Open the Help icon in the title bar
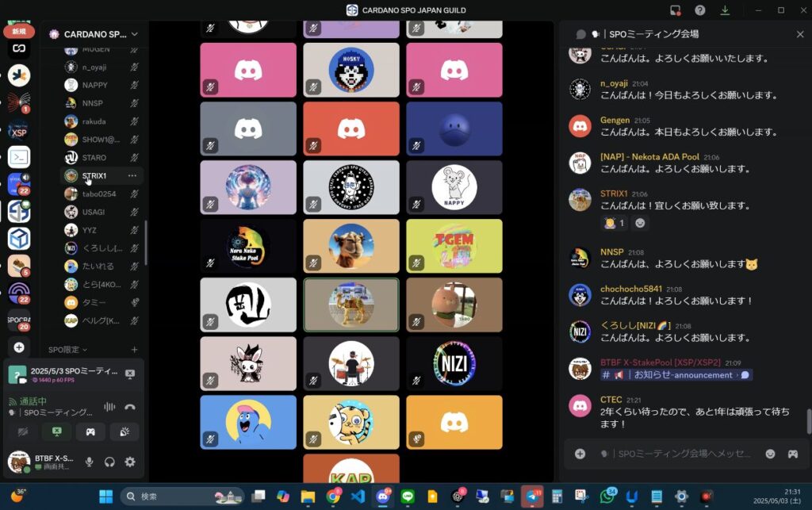Image resolution: width=812 pixels, height=510 pixels. 700,10
